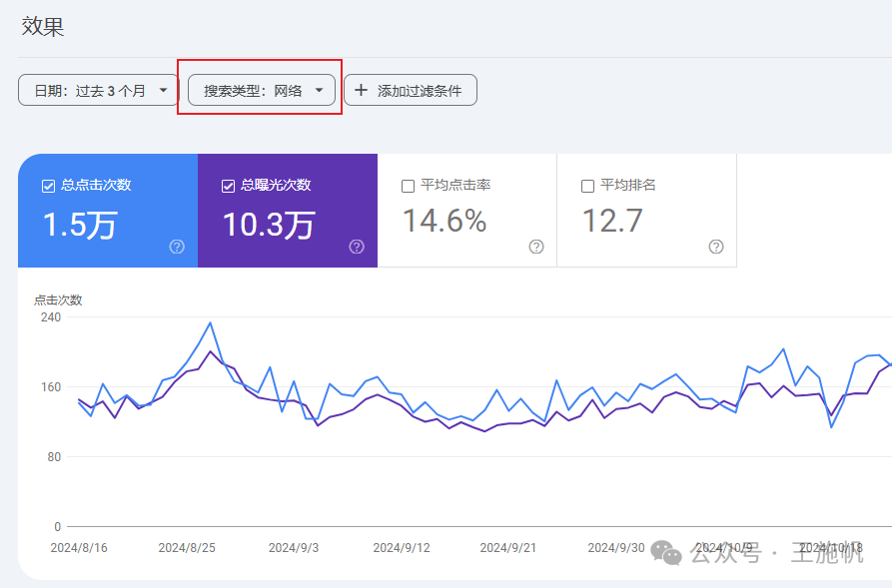The image size is (892, 588).
Task: Click 添加过滤条件 button
Action: pos(411,91)
